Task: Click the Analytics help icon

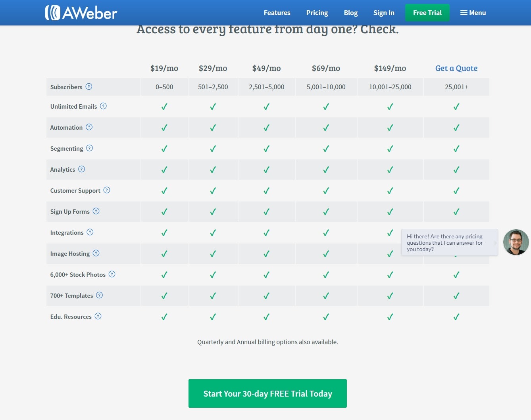Action: click(x=82, y=169)
